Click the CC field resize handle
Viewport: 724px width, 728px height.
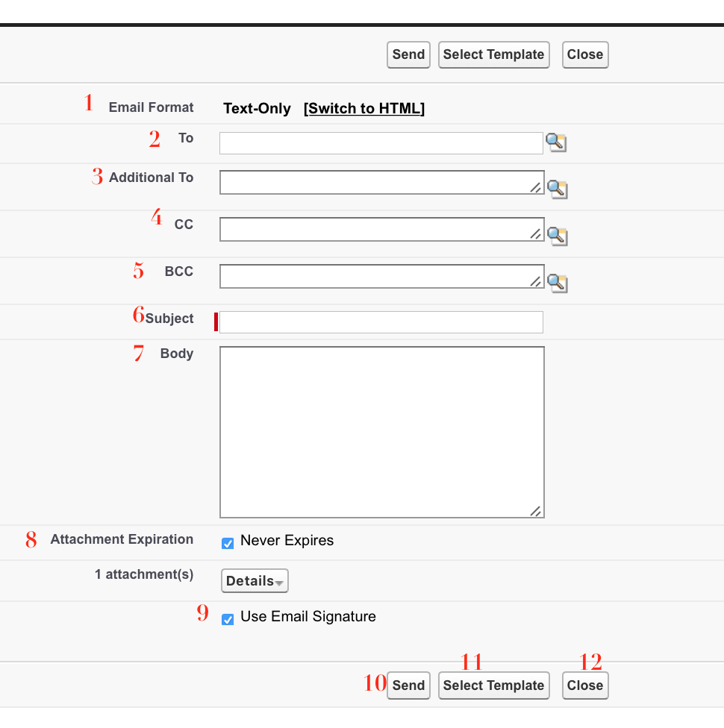pyautogui.click(x=536, y=234)
